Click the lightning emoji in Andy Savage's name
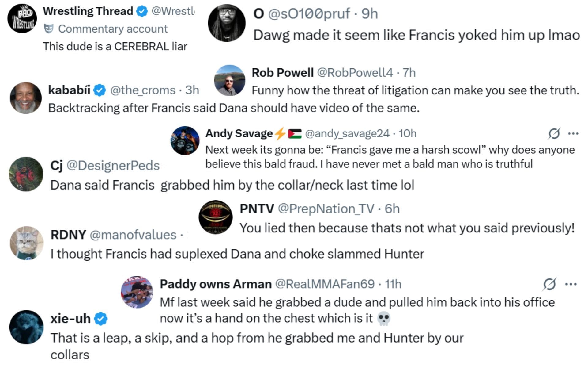 tap(279, 133)
